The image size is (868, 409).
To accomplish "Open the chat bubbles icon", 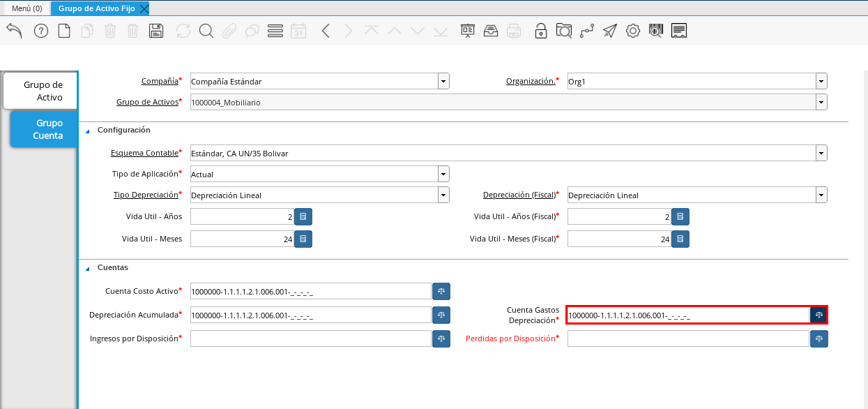I will point(252,31).
